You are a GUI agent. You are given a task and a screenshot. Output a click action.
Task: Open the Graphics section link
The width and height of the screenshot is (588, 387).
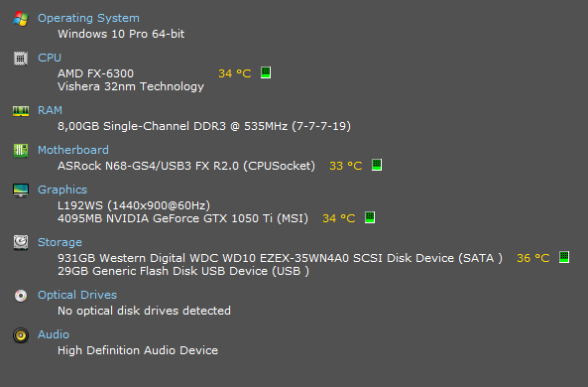[62, 190]
